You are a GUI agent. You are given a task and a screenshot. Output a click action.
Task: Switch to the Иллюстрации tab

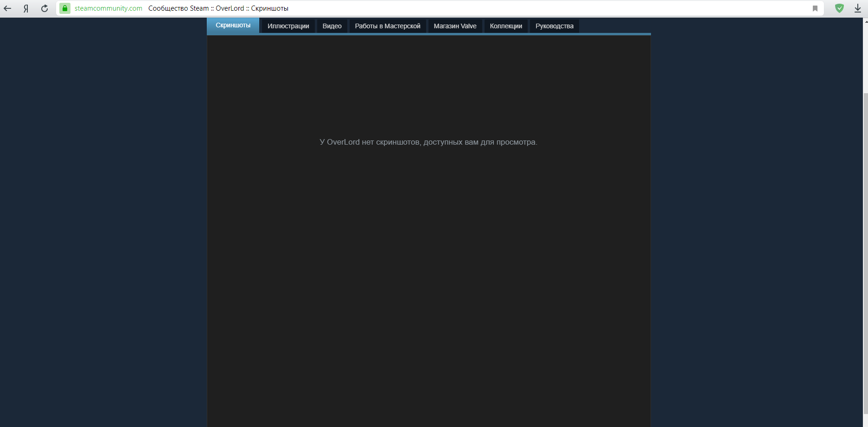tap(288, 26)
